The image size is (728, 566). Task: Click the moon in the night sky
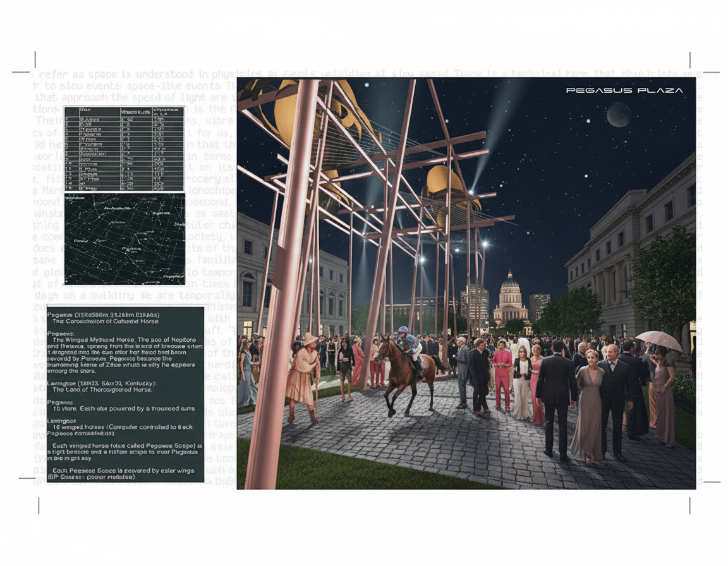(619, 115)
